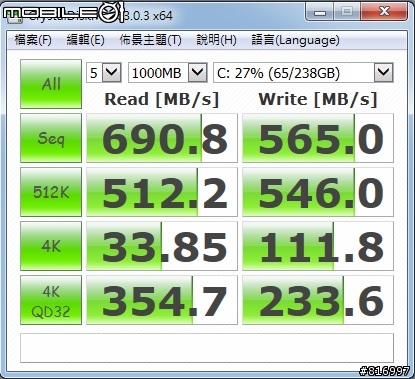This screenshot has width=415, height=379.
Task: Close the CrystalDiskMark window
Action: (x=384, y=12)
